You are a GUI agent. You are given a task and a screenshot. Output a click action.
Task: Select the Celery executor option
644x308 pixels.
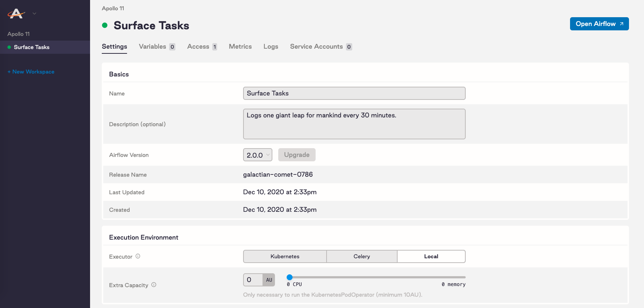[x=362, y=256]
